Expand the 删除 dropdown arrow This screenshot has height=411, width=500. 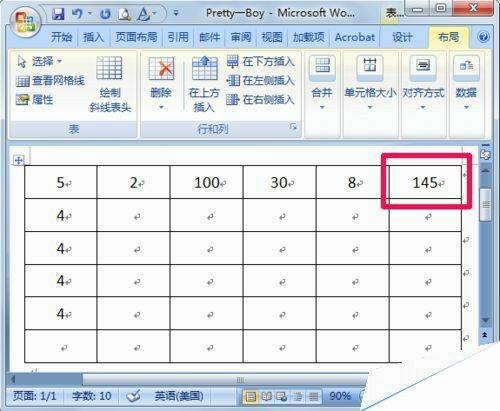point(161,107)
